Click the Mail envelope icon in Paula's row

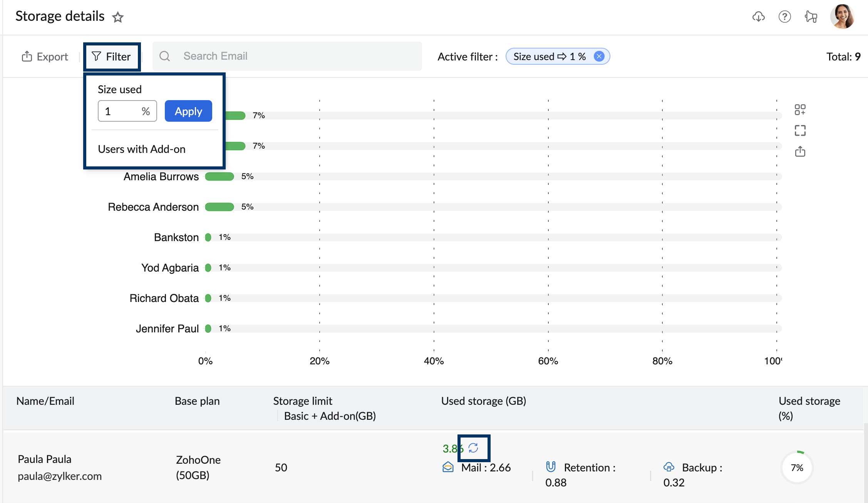tap(447, 467)
